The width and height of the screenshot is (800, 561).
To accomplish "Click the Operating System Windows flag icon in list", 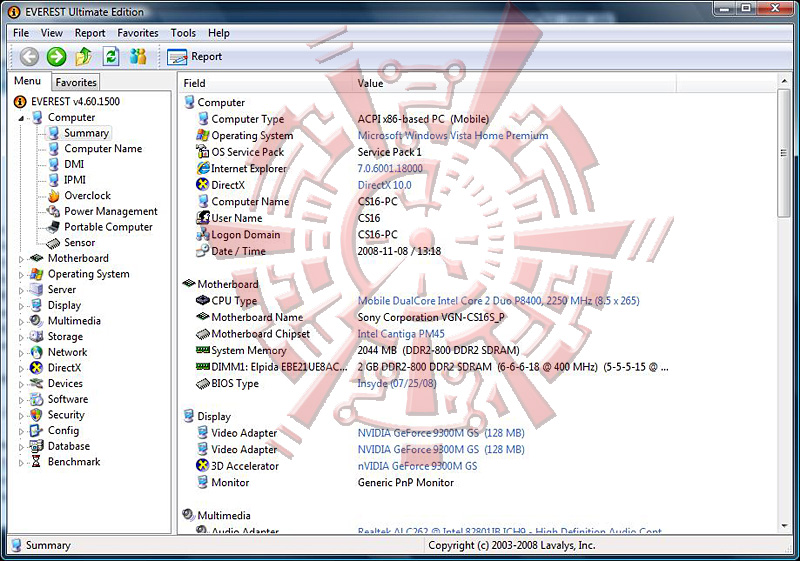I will (x=203, y=135).
